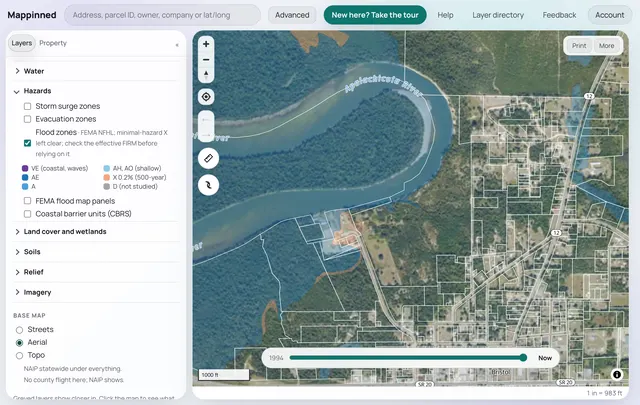This screenshot has height=405, width=640.
Task: Activate the ruler measure tool
Action: click(208, 158)
